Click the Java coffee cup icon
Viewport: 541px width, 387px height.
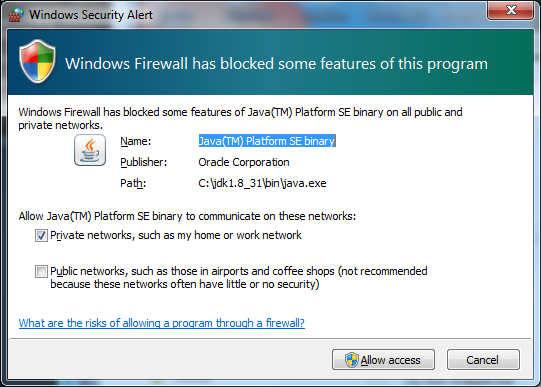(x=90, y=150)
